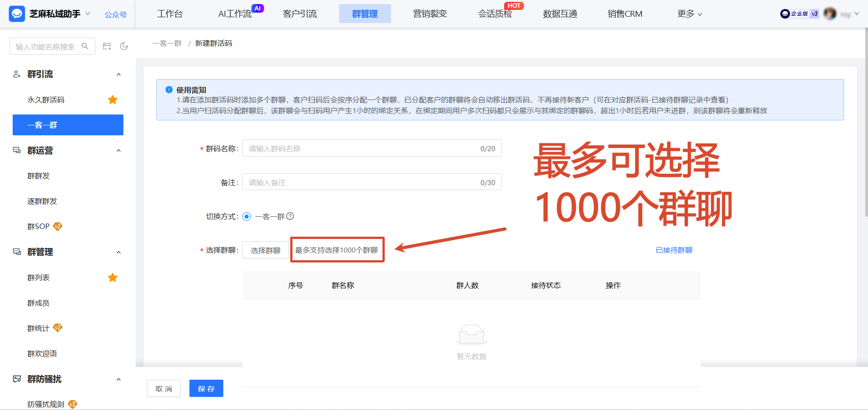Open the dark mode moon icon
This screenshot has width=868, height=410.
(x=124, y=46)
